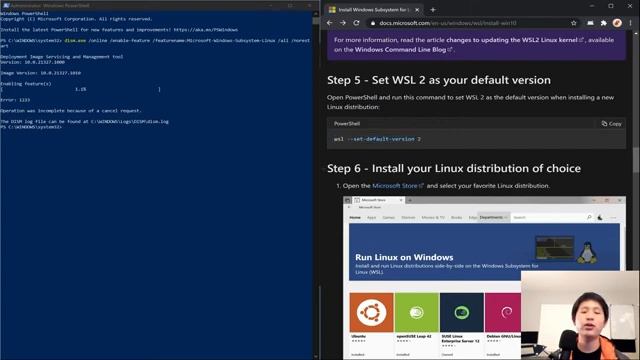Open the Chrome three-dot menu
This screenshot has width=640, height=360.
pos(631,23)
